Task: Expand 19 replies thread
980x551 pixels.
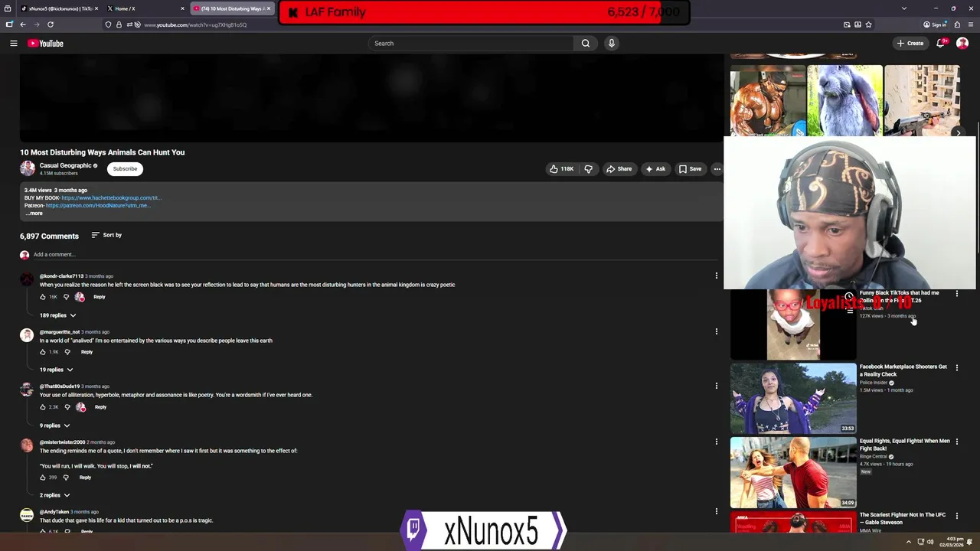Action: (x=57, y=370)
